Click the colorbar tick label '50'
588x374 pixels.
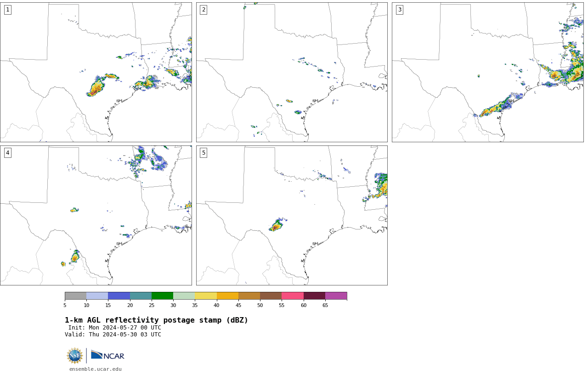pos(260,305)
